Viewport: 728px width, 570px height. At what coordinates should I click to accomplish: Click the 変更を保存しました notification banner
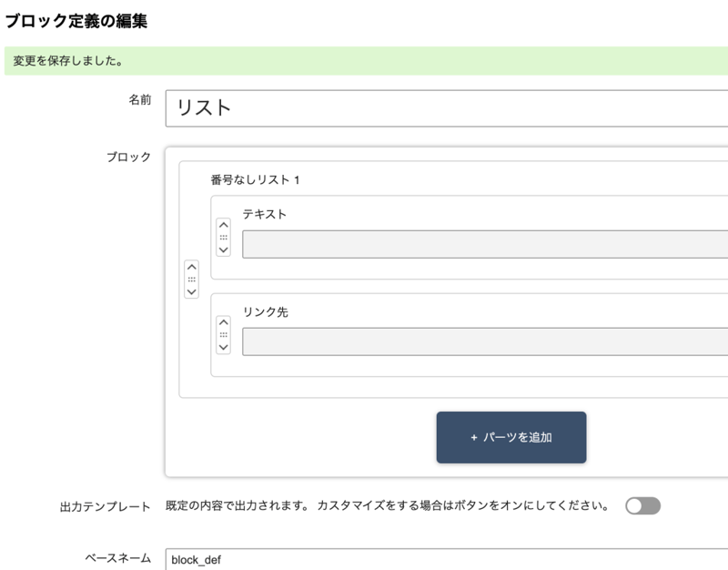tap(364, 61)
